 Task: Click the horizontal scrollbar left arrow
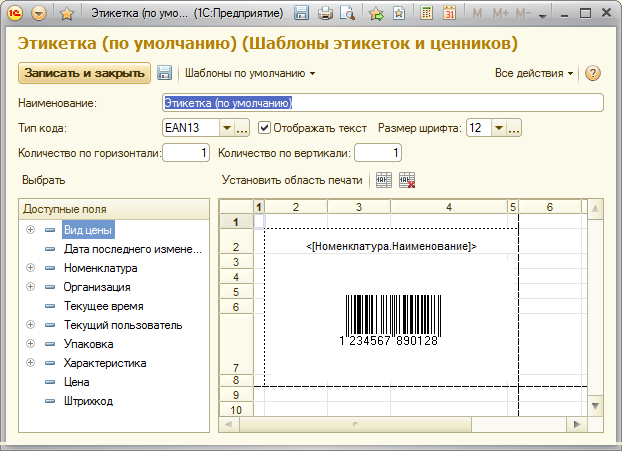[228, 424]
